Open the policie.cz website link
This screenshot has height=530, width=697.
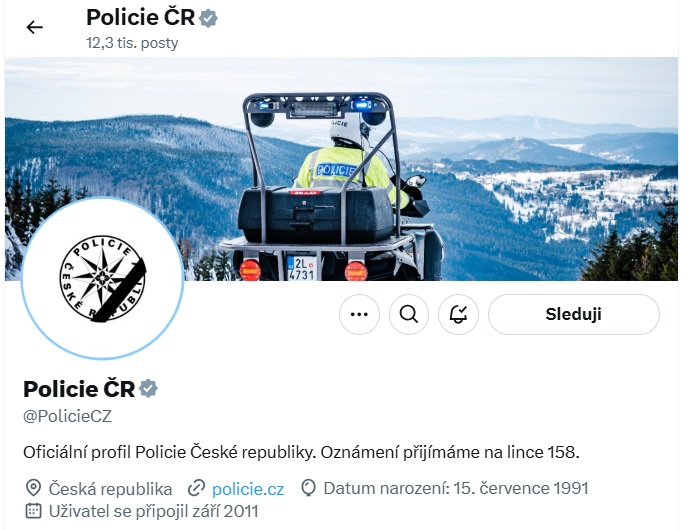point(248,489)
